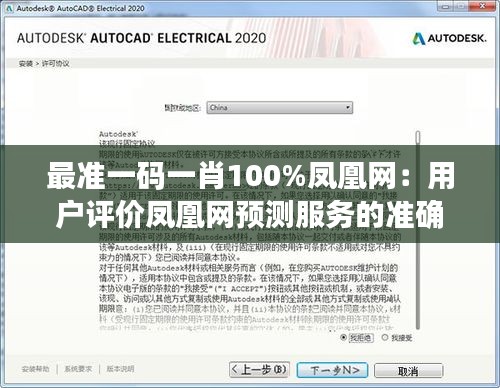Image resolution: width=500 pixels, height=388 pixels.
Task: Select the 我接受 (I Accept) radio button
Action: coord(385,337)
